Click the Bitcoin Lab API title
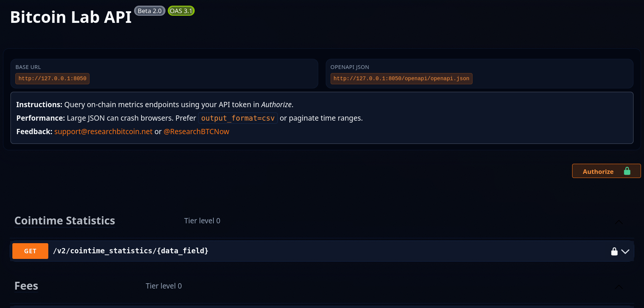The image size is (644, 308). point(71,17)
